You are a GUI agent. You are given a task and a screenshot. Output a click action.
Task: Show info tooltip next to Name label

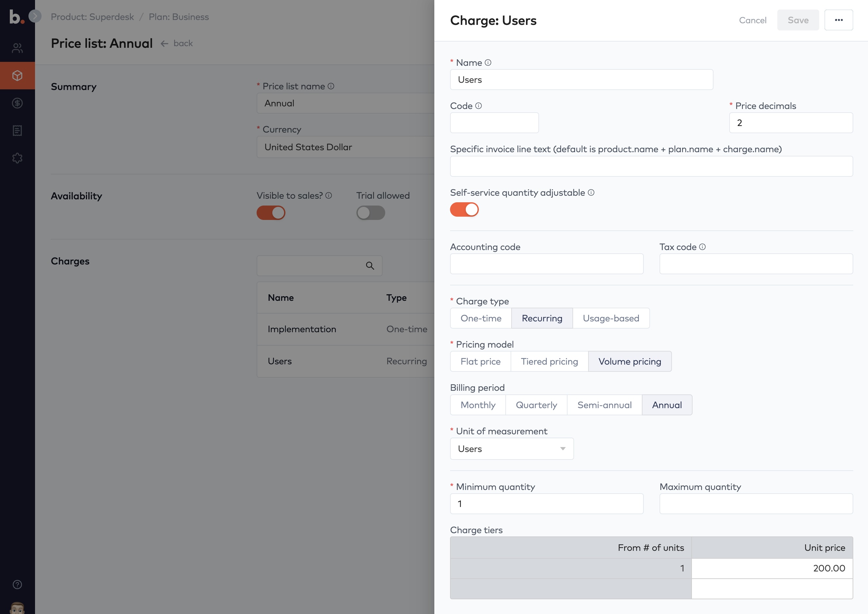tap(488, 63)
